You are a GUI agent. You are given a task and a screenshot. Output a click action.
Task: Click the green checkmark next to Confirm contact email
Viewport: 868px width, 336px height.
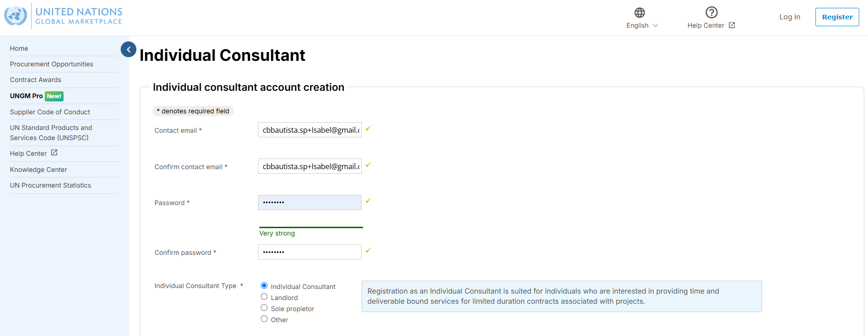pos(368,165)
